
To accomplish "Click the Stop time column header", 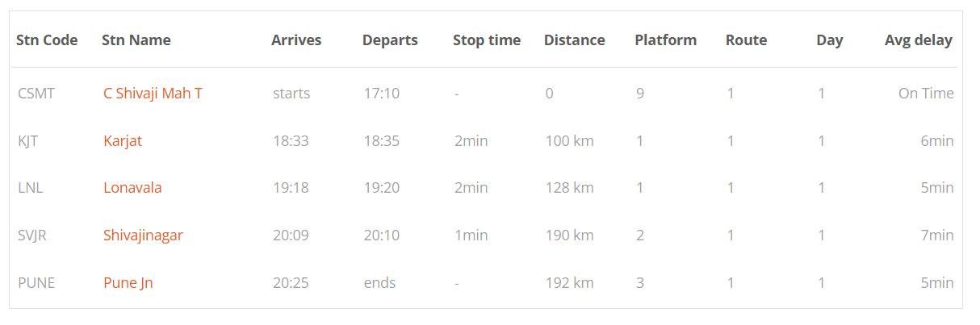I will (x=487, y=40).
